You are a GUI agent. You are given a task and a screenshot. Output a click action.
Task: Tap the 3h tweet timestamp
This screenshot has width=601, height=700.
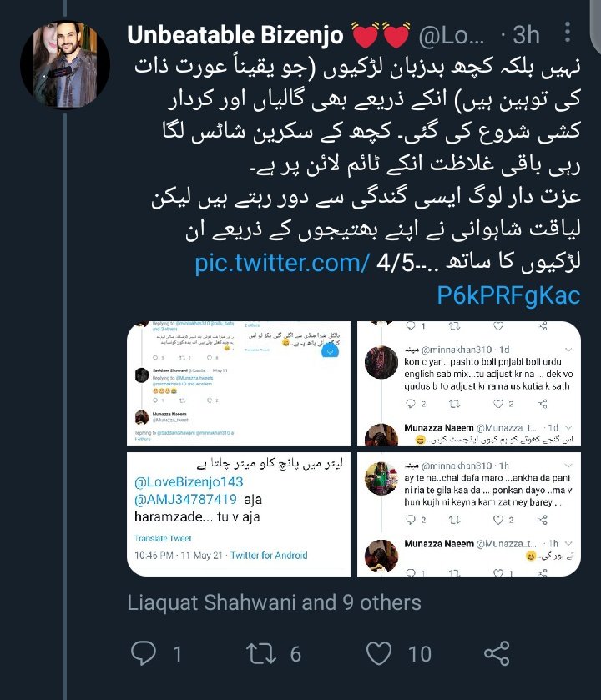pyautogui.click(x=526, y=35)
